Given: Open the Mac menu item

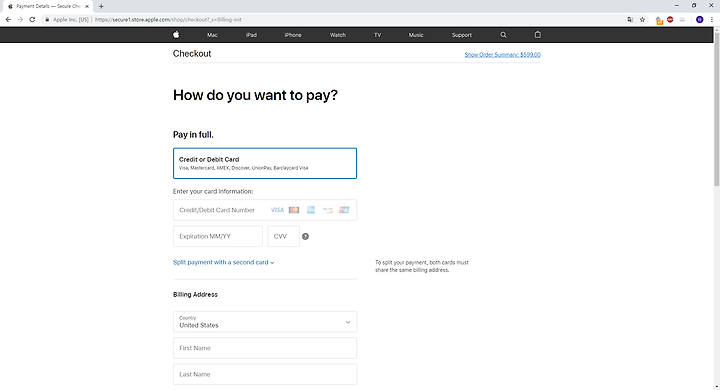Looking at the screenshot, I should tap(212, 35).
